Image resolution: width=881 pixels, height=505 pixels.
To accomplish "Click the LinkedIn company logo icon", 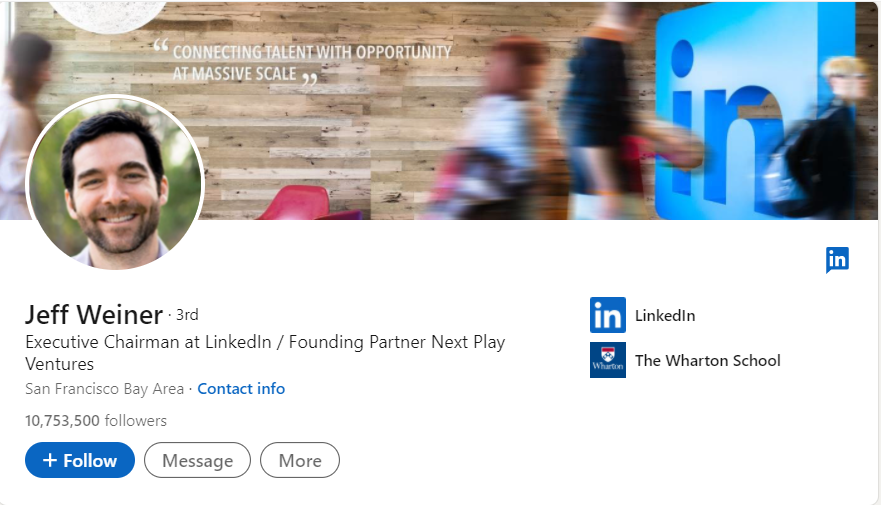I will (x=607, y=315).
